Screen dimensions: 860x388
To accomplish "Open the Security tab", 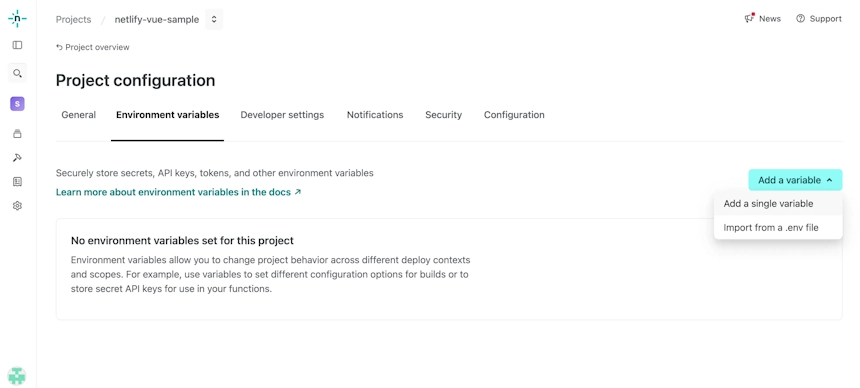I will coord(443,115).
